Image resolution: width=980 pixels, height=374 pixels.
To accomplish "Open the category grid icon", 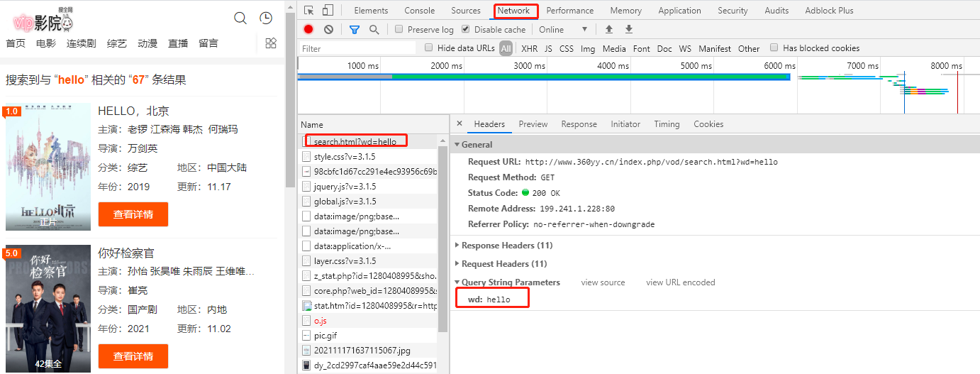I will (271, 43).
